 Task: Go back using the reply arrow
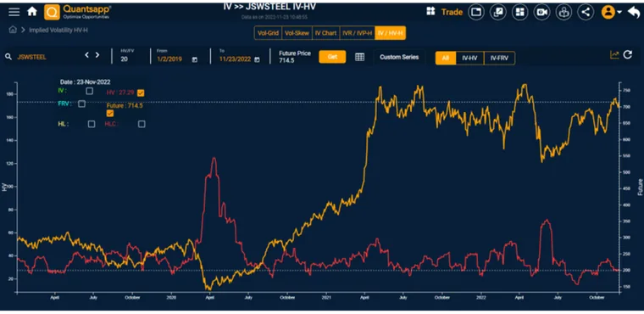(634, 12)
